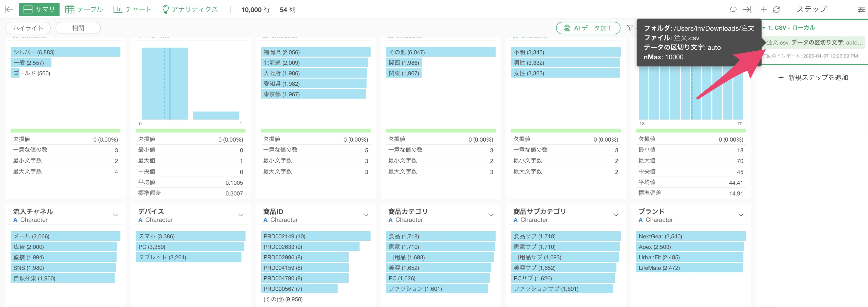Click the collapse left panel arrow icon
The height and width of the screenshot is (307, 868).
tap(9, 9)
